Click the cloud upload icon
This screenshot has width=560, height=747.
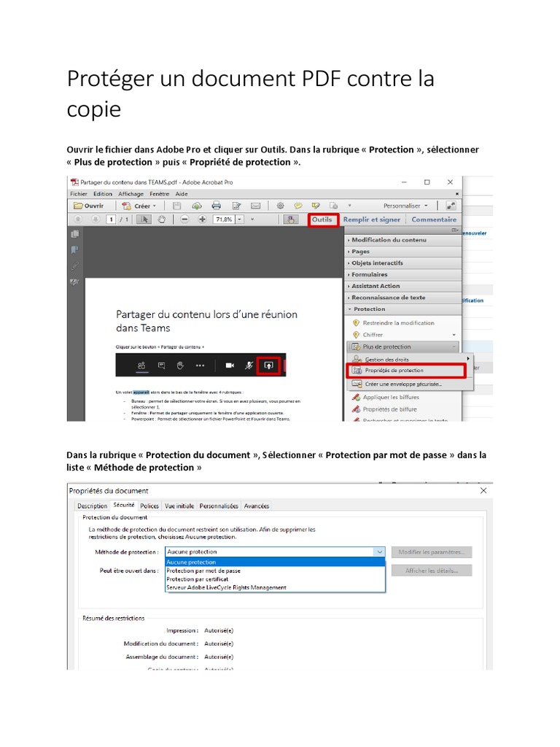197,206
